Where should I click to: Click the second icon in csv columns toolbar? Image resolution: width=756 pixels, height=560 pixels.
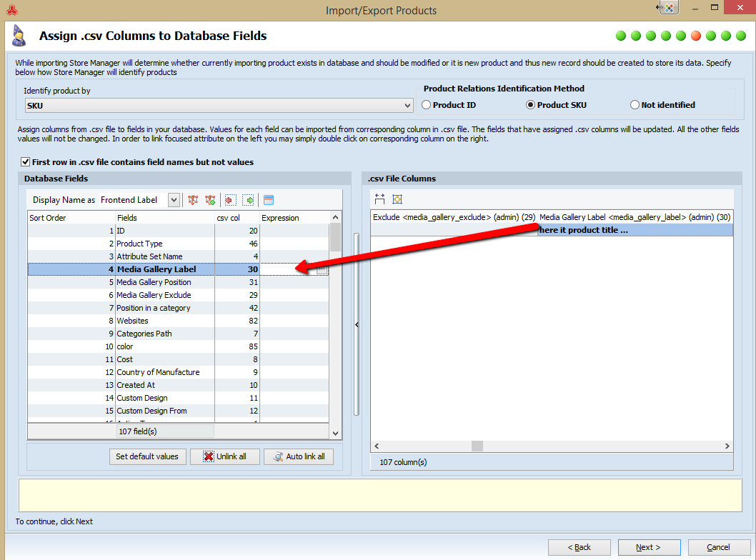point(397,199)
